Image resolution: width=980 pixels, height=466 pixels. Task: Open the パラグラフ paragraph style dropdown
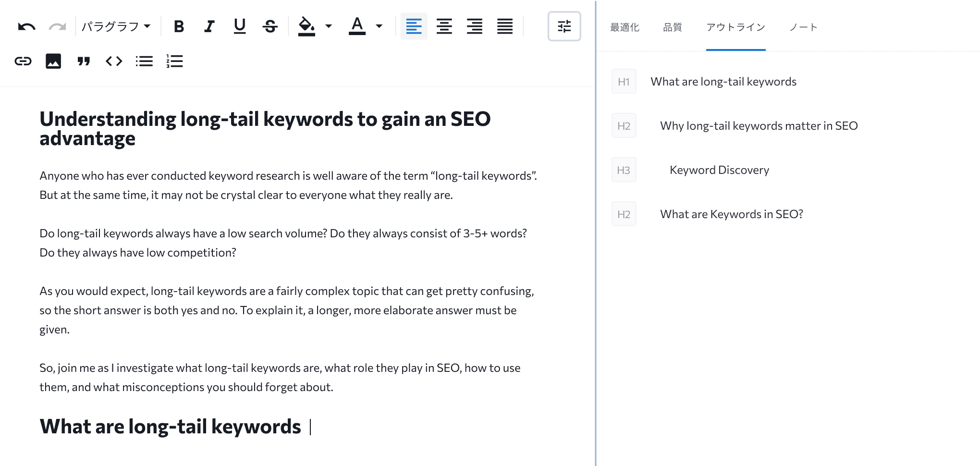[x=116, y=26]
